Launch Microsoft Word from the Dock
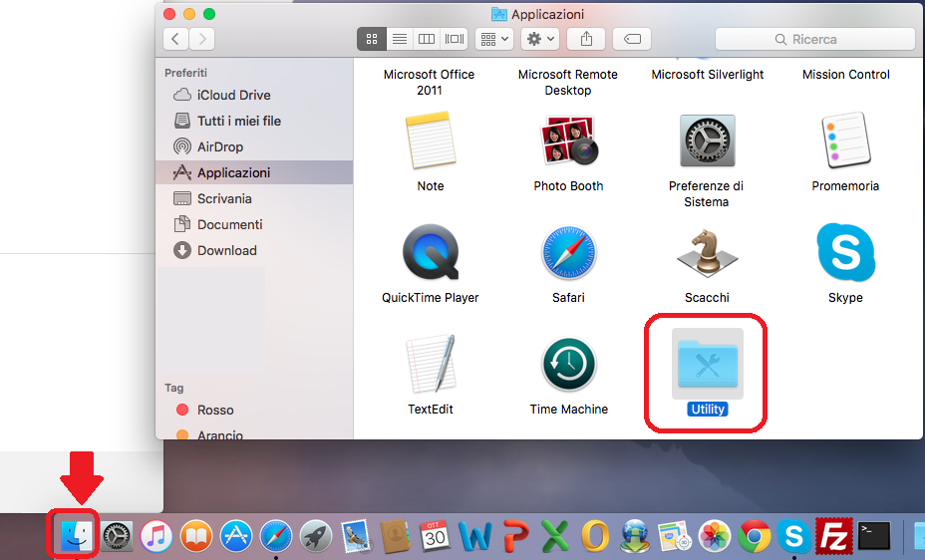This screenshot has height=560, width=925. tap(474, 536)
